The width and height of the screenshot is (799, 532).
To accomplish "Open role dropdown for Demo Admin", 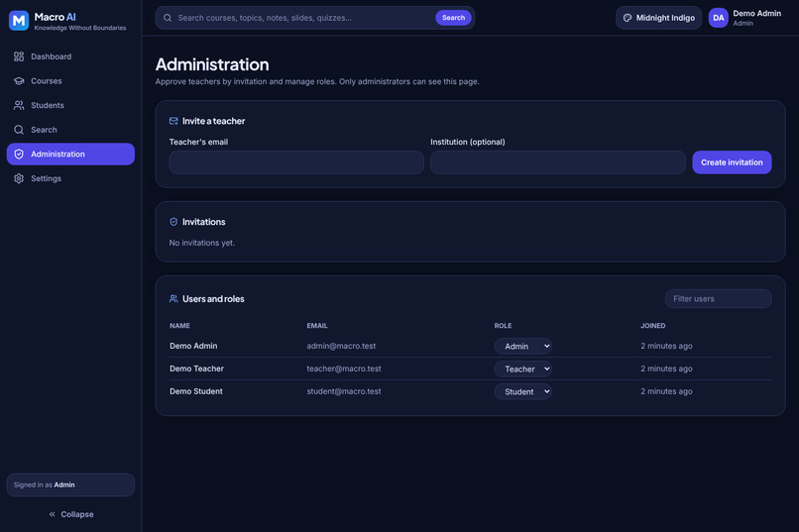I will tap(522, 346).
